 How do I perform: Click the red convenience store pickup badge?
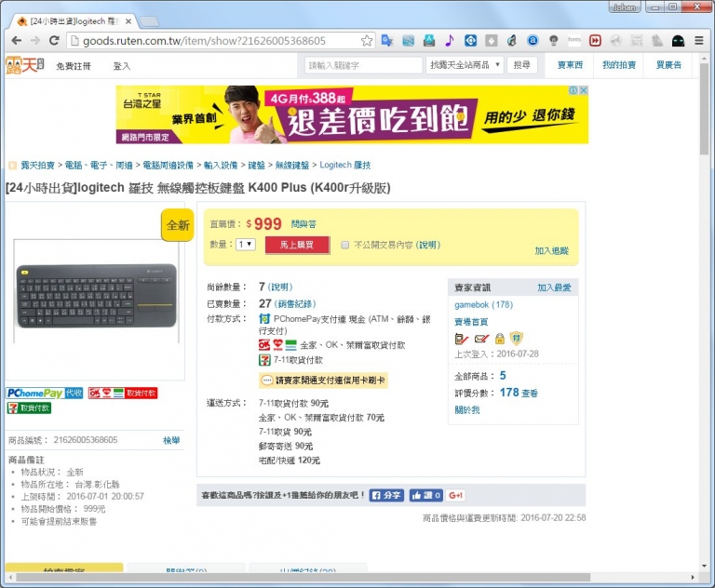click(123, 393)
